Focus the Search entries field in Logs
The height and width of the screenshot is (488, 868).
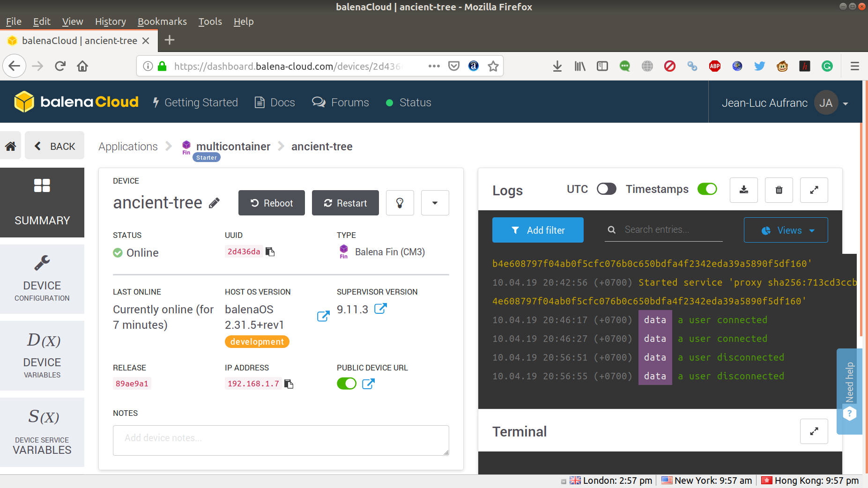click(664, 230)
